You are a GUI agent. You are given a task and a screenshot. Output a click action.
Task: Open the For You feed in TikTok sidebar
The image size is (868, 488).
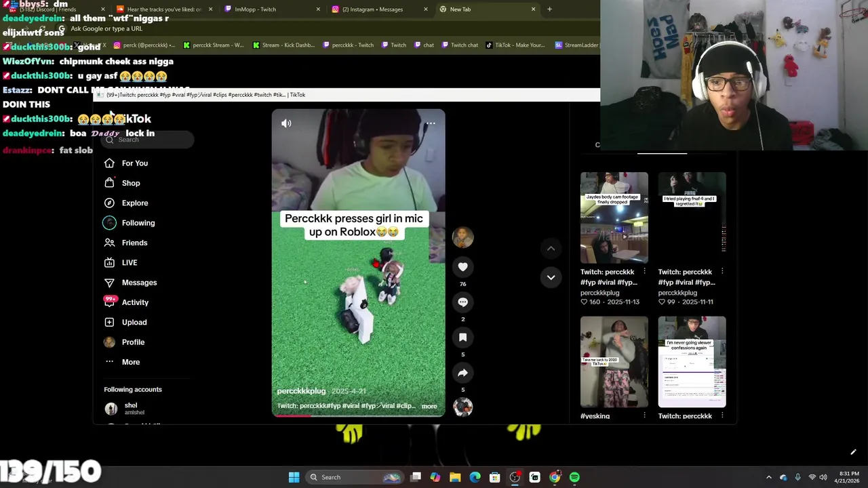coord(126,163)
